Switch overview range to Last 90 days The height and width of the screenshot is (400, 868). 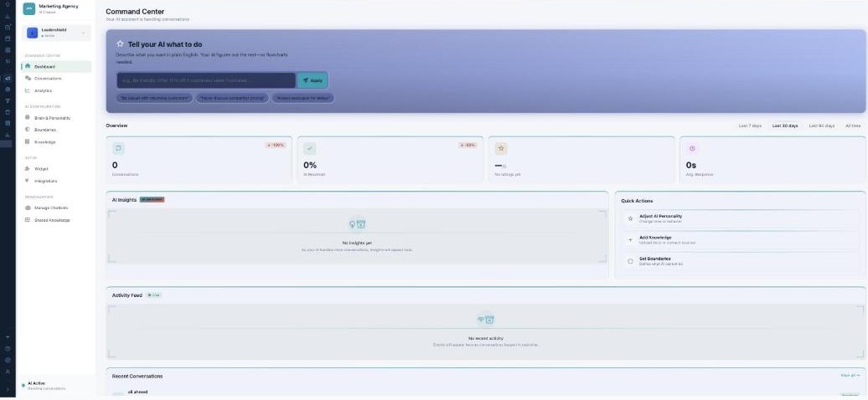point(821,126)
